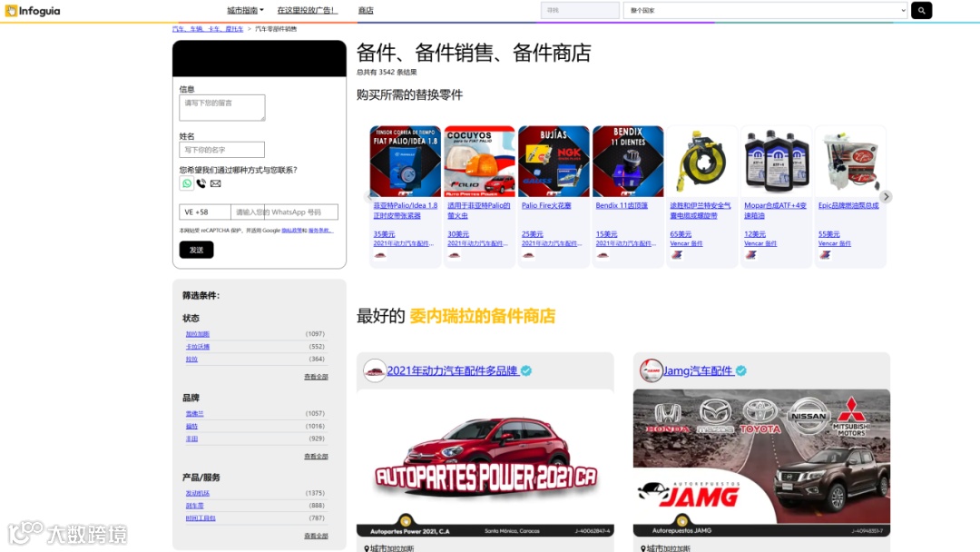Open Bendix 11齿 product link
This screenshot has height=552, width=980.
(x=622, y=205)
